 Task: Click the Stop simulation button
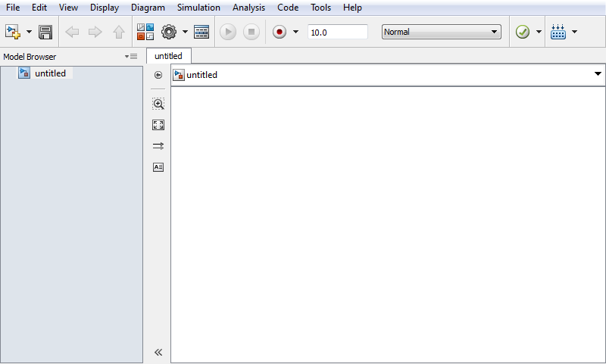pos(251,32)
